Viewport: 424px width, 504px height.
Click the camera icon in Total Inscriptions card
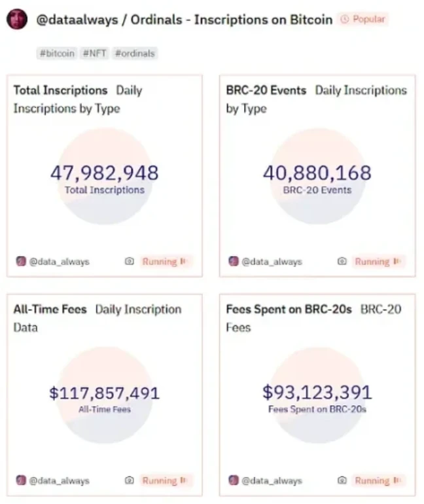click(130, 261)
